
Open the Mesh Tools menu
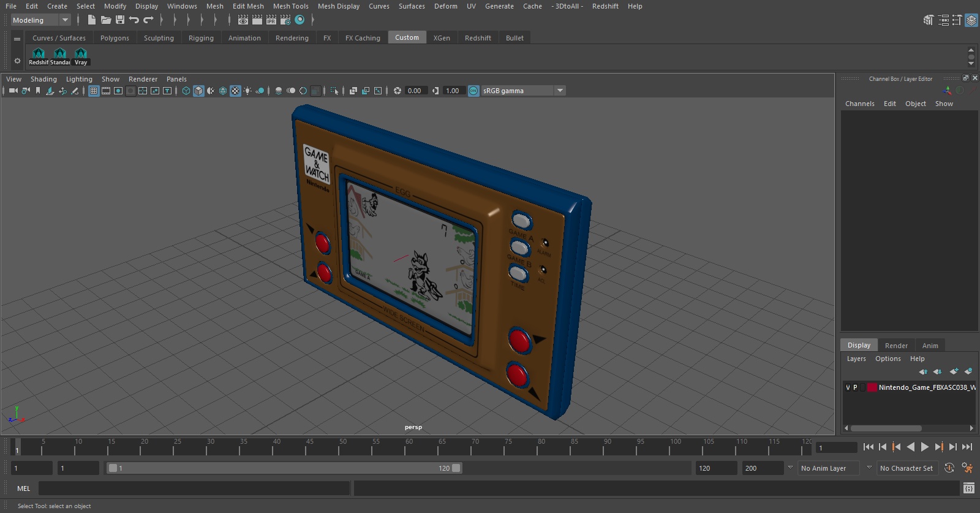tap(290, 6)
